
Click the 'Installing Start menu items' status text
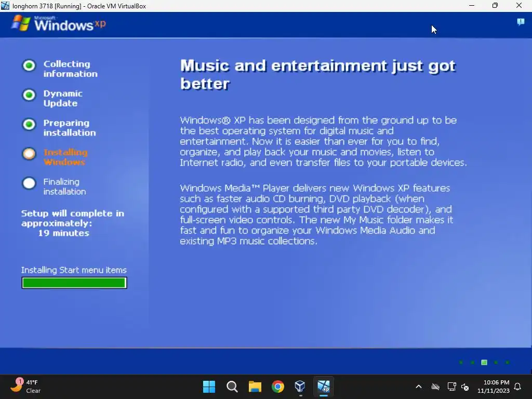pos(74,270)
